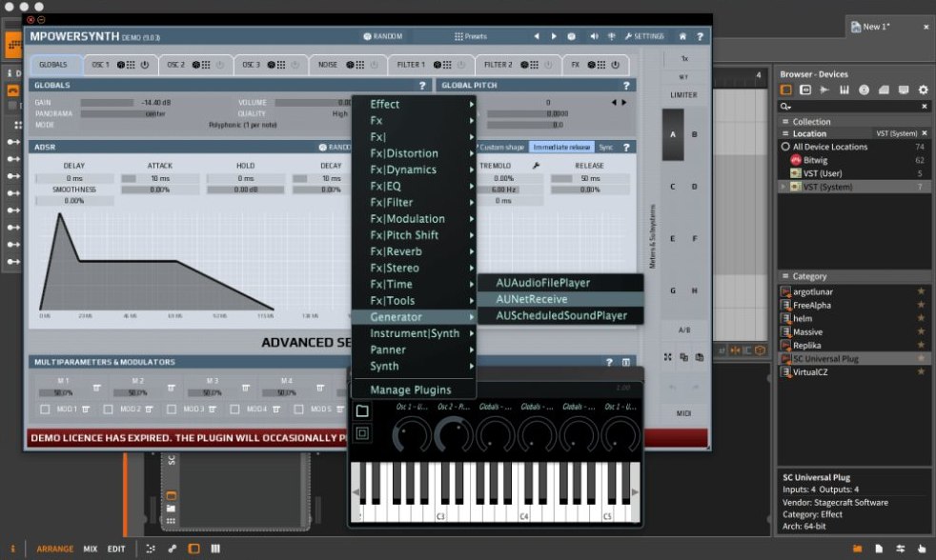Shift keyboard right with arrow
Viewport: 936px width, 560px height.
(x=635, y=492)
